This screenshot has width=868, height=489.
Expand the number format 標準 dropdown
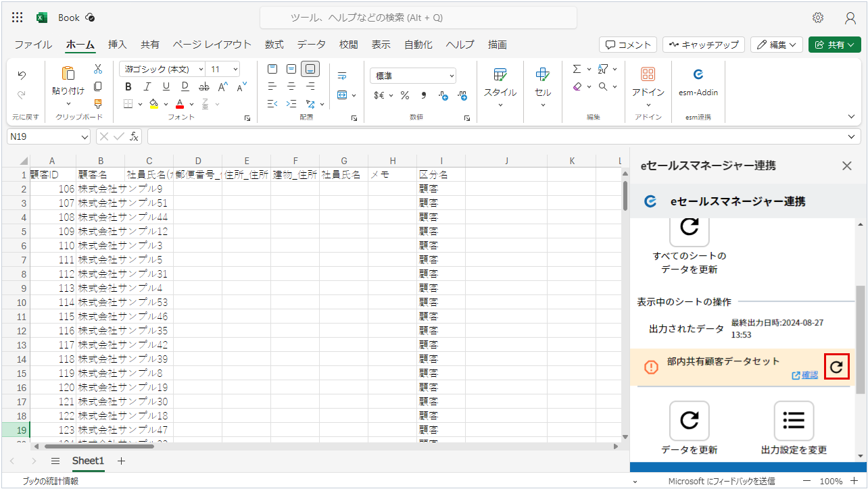coord(452,76)
